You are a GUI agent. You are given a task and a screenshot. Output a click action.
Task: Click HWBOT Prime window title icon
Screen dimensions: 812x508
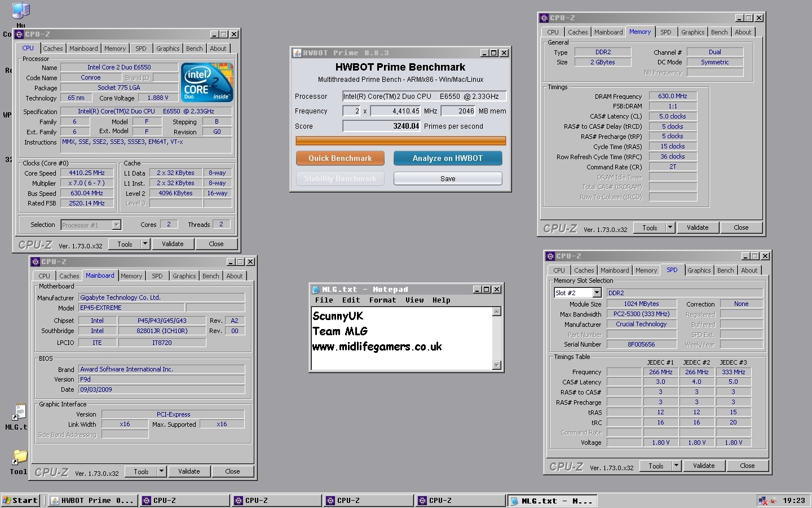[x=297, y=53]
